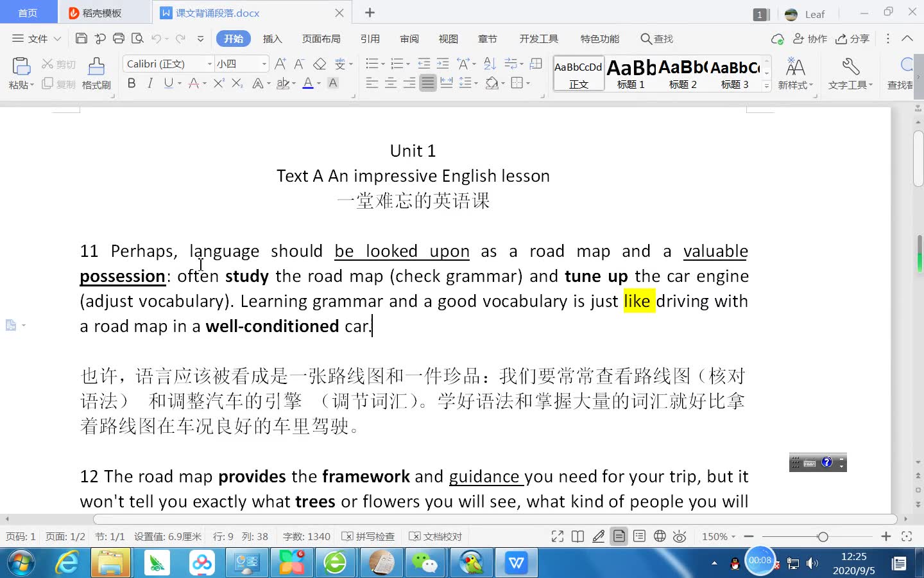
Task: Expand the styles gallery more arrow
Action: click(766, 85)
